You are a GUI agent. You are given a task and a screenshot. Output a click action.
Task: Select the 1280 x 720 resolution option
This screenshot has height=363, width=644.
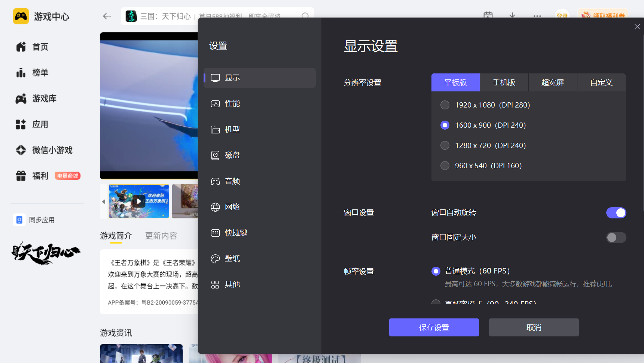445,146
